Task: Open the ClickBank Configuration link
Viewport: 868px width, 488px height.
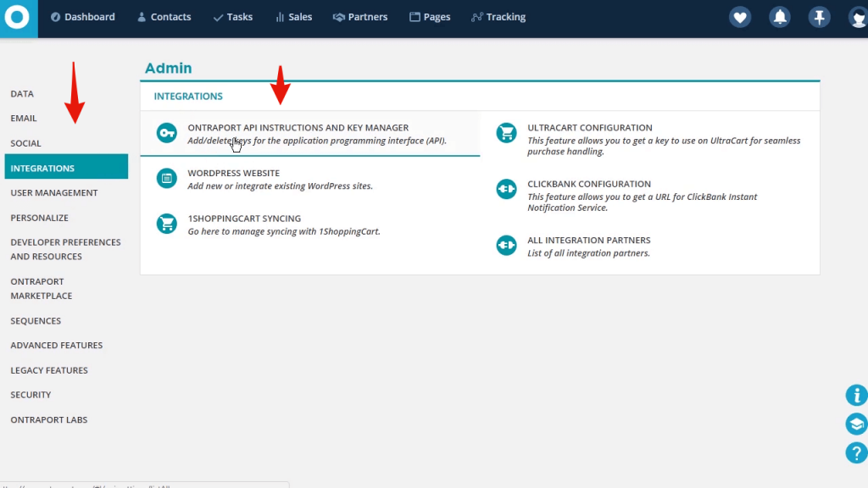Action: [x=589, y=184]
